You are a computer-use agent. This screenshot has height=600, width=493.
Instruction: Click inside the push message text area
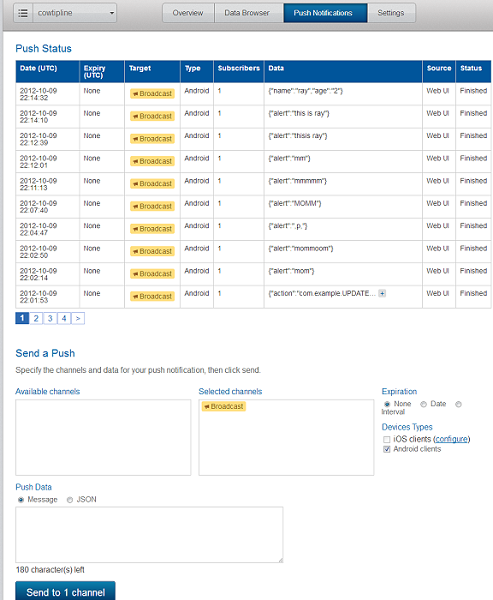tap(149, 535)
